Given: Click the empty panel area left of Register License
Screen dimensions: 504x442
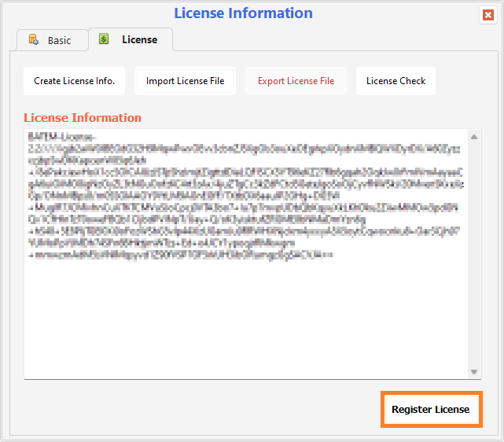Looking at the screenshot, I should [197, 409].
